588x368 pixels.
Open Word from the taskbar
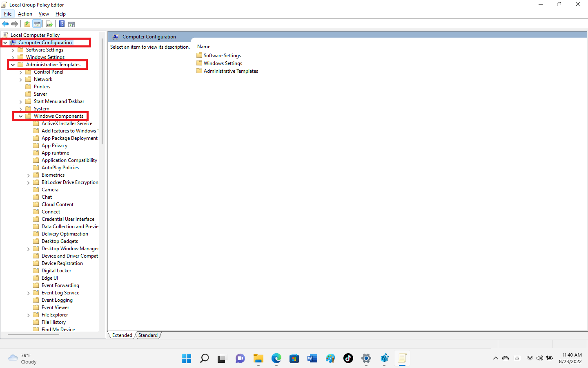[312, 359]
